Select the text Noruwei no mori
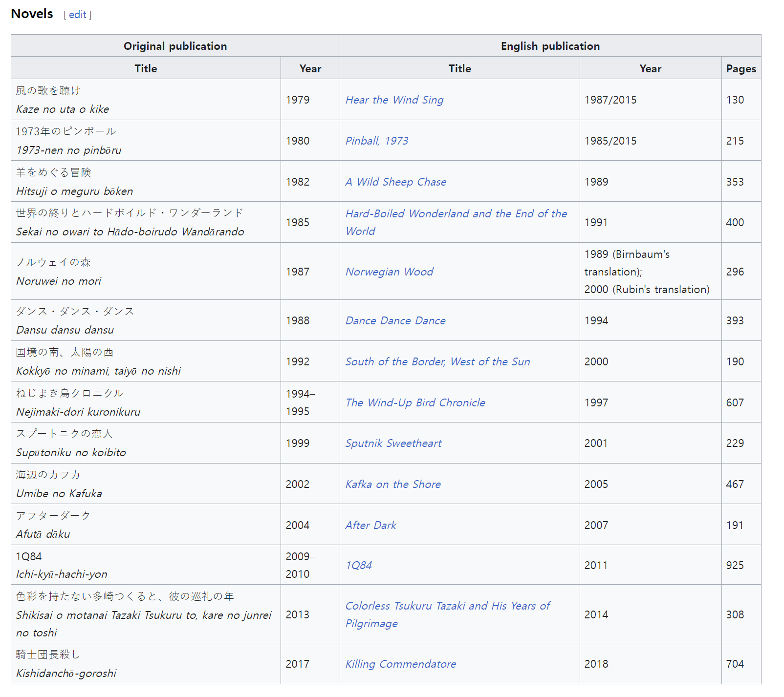 59,281
